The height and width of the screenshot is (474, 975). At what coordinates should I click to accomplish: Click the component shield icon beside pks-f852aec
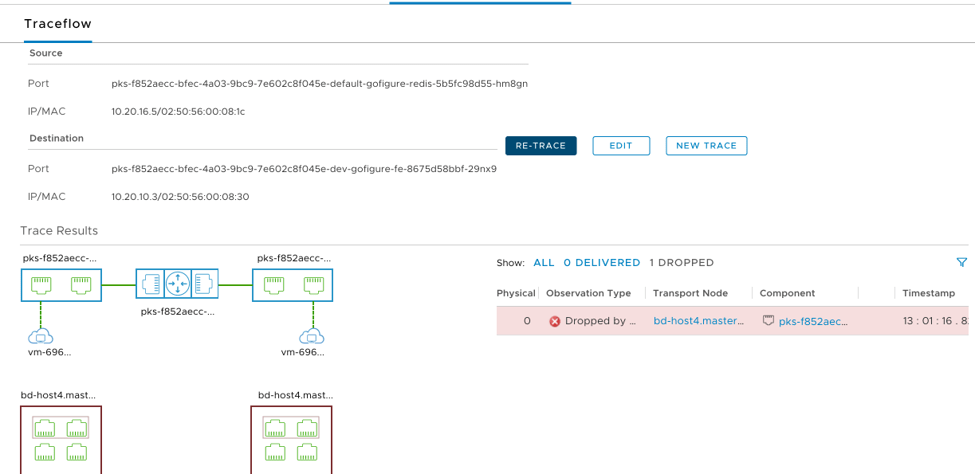tap(768, 321)
